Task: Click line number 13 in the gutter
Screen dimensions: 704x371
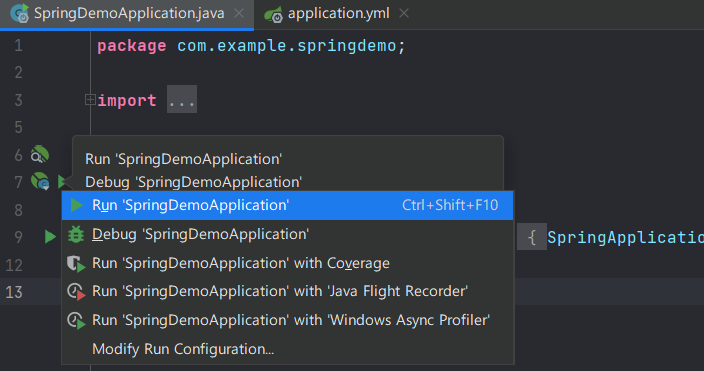Action: tap(14, 292)
